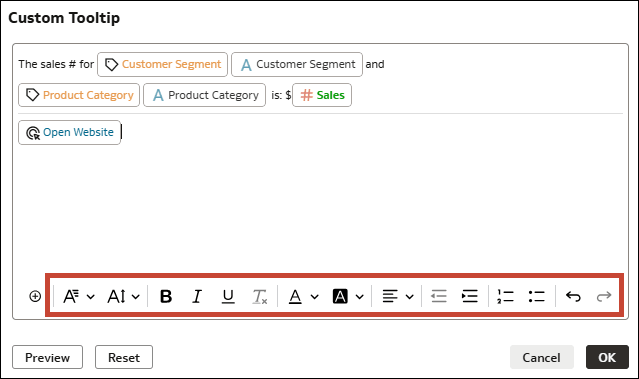Click the plus insert icon left of toolbar
This screenshot has height=379, width=639.
[35, 296]
